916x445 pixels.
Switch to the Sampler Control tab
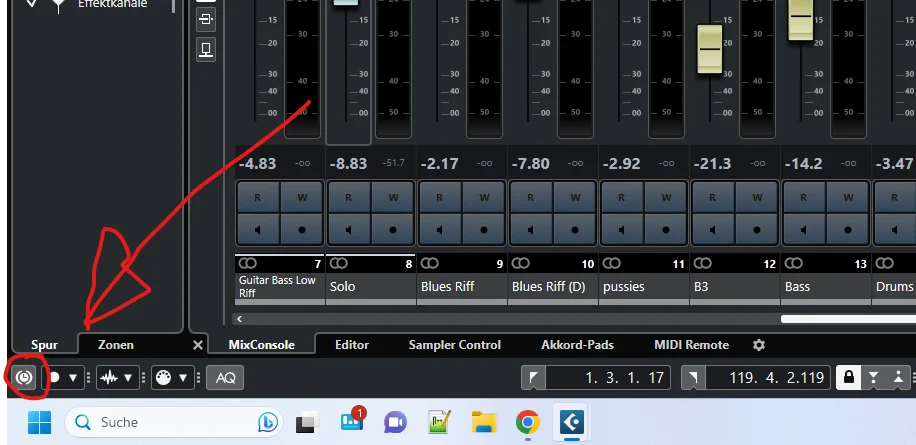(454, 345)
